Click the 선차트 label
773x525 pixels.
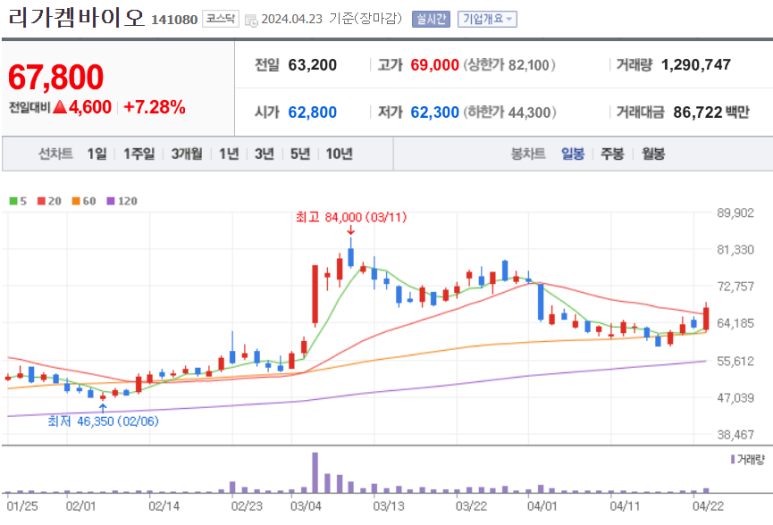point(55,154)
